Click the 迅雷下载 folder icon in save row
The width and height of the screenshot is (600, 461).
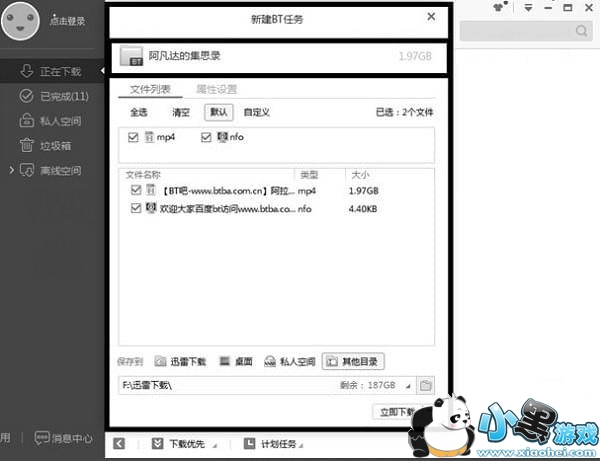[x=160, y=361]
